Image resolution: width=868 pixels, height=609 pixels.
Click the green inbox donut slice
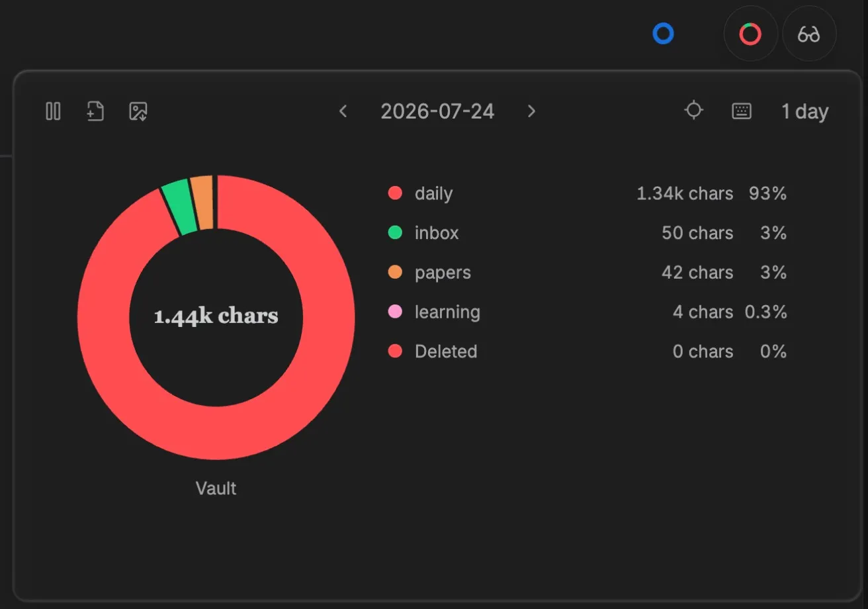pyautogui.click(x=181, y=207)
